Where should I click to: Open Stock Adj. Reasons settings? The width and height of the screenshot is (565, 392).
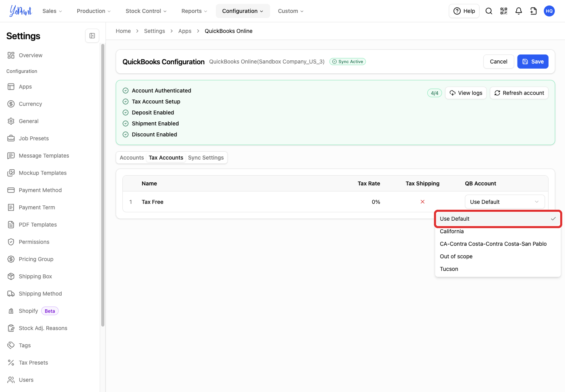pos(43,328)
